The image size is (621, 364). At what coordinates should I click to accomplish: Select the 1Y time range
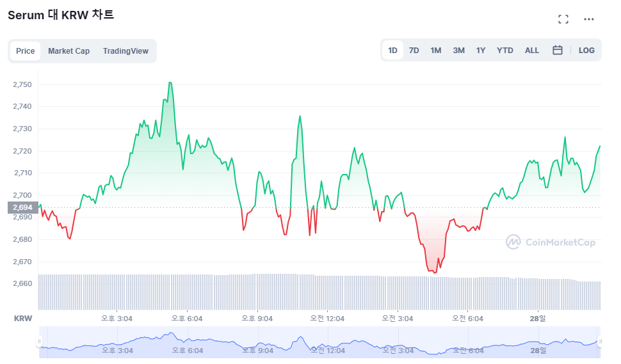tap(481, 51)
